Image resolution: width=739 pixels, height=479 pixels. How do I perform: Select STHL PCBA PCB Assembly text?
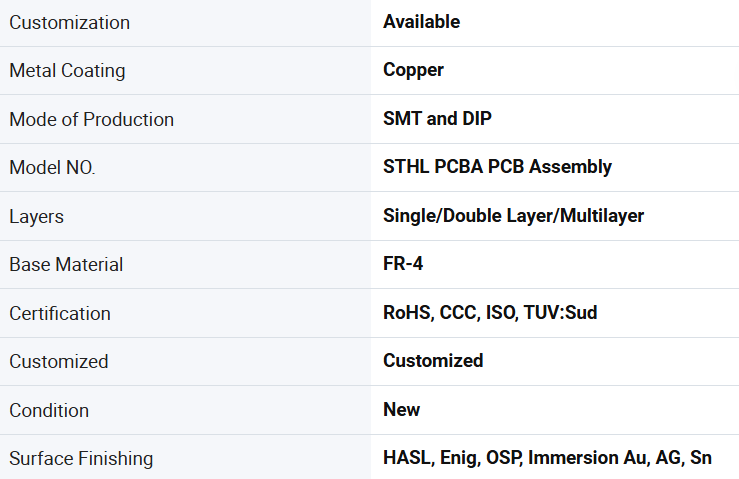497,167
